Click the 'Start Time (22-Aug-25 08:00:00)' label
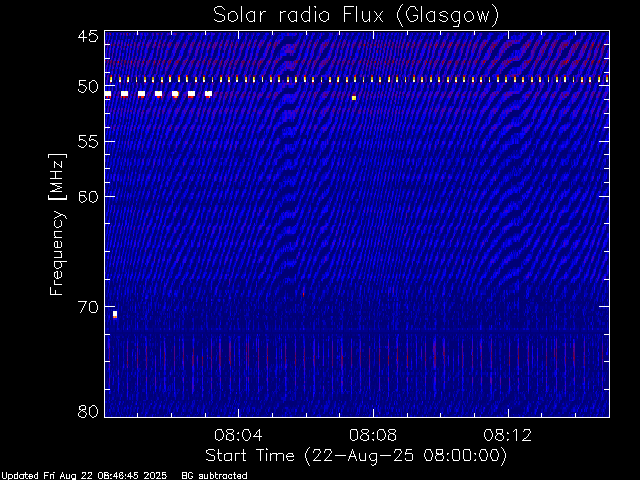This screenshot has width=640, height=480. (x=356, y=456)
